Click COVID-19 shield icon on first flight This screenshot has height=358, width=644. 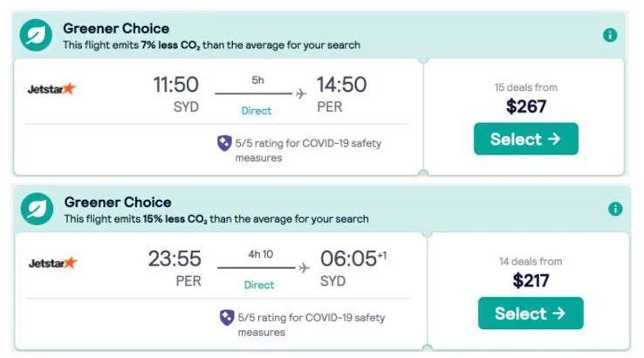224,143
